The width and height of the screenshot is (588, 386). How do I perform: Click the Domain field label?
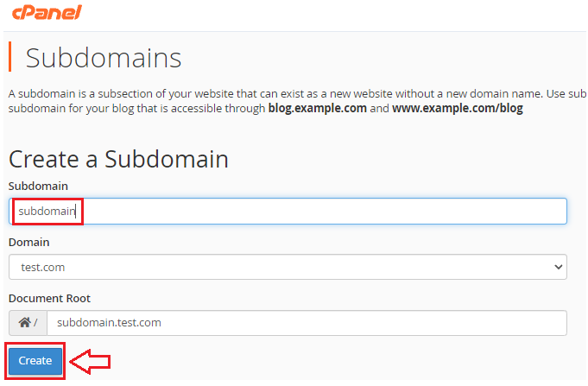pos(29,242)
